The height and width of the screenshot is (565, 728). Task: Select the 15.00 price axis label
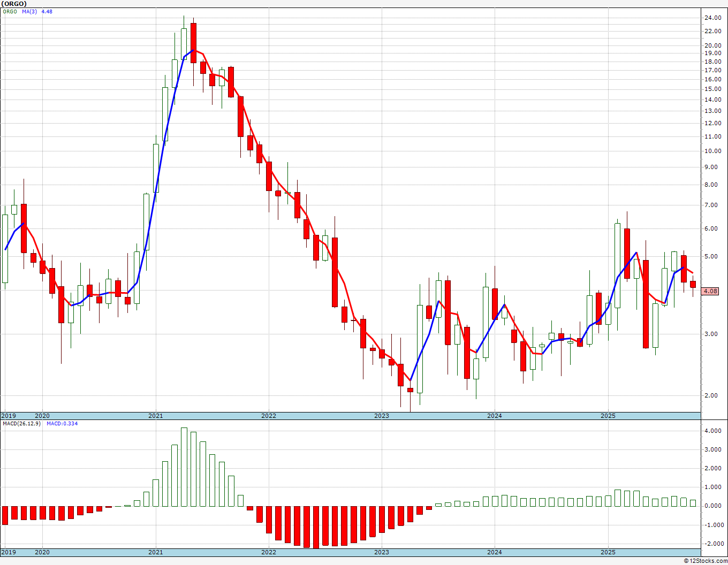712,89
